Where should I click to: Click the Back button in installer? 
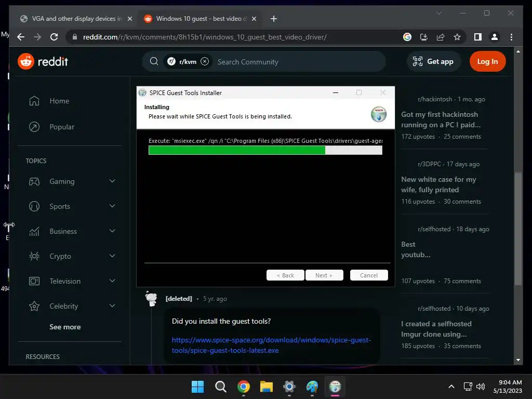tap(285, 275)
